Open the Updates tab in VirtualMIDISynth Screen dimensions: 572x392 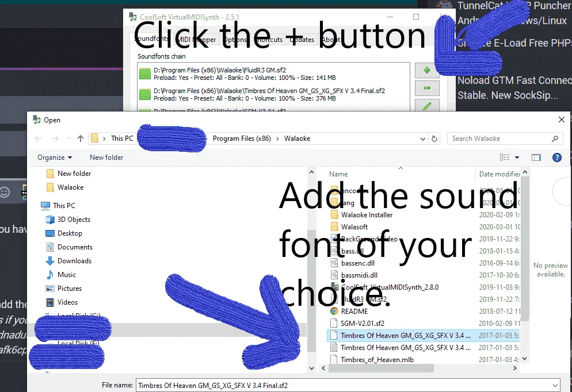pos(302,39)
